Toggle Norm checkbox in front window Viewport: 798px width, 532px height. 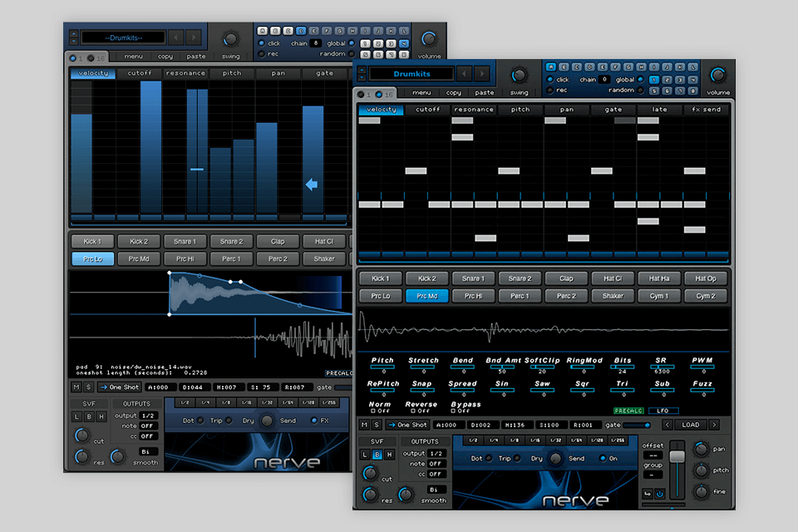click(373, 411)
